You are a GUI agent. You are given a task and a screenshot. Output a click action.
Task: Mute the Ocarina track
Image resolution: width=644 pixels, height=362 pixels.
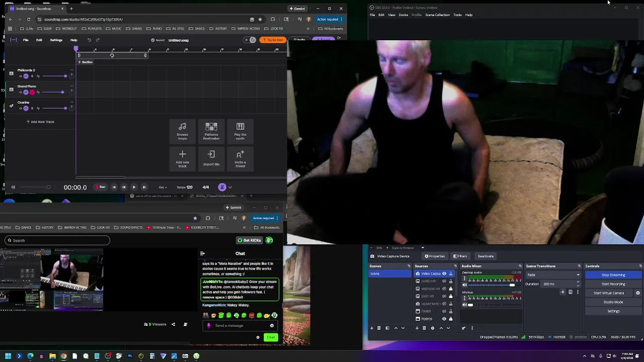(x=21, y=108)
